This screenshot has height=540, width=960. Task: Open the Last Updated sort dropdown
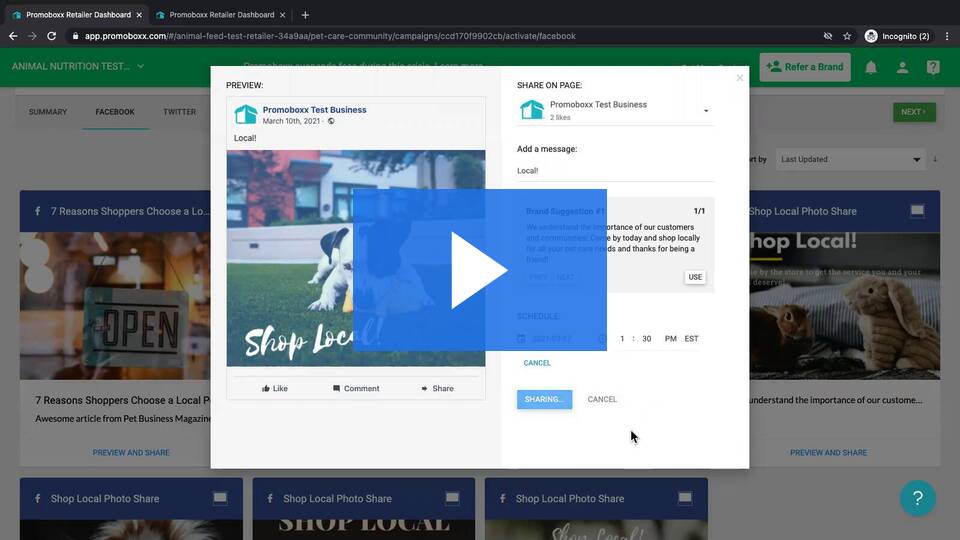(850, 159)
